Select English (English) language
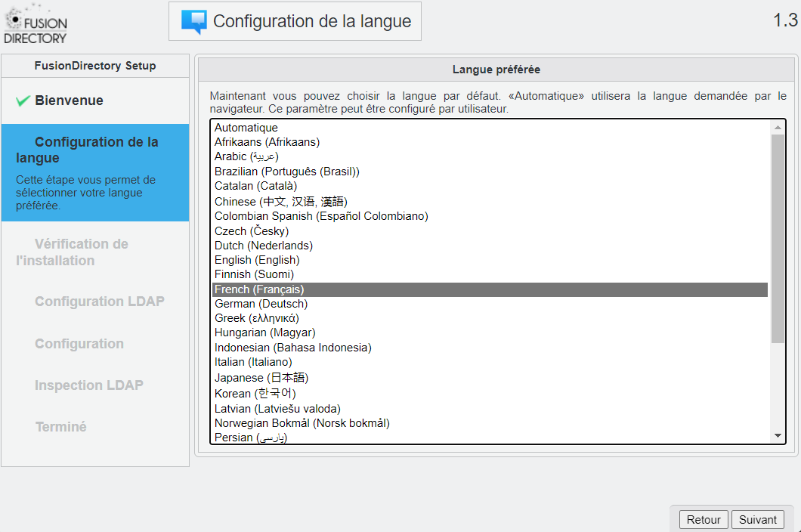 coord(490,260)
